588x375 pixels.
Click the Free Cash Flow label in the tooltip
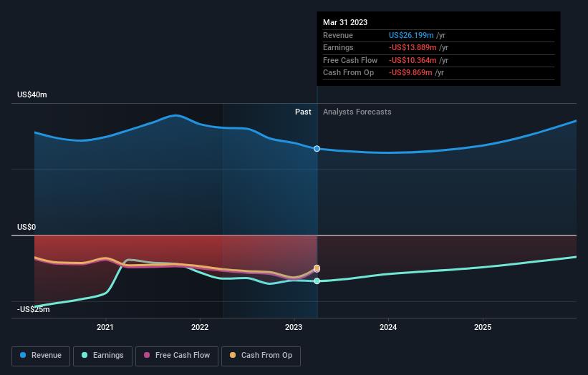click(x=350, y=60)
